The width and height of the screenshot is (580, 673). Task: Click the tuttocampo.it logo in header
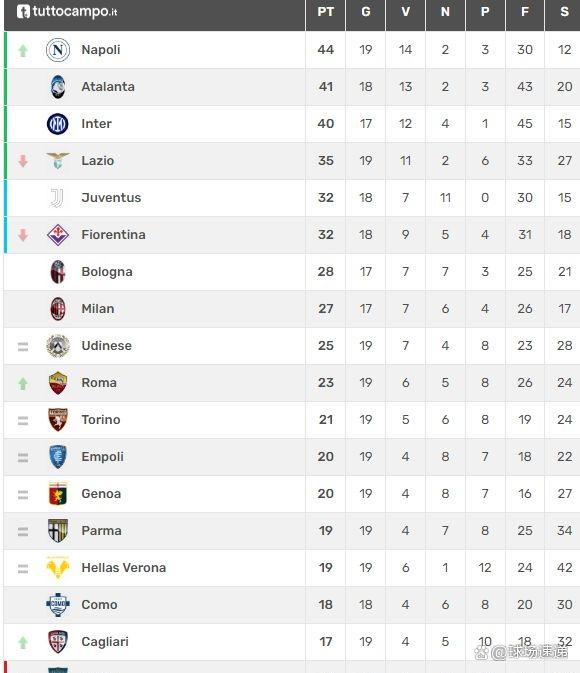pyautogui.click(x=67, y=11)
